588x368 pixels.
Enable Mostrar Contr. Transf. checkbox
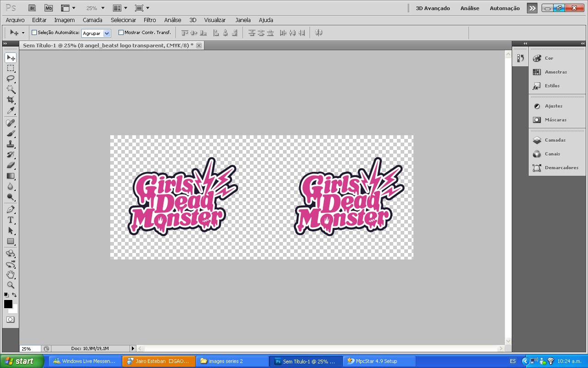point(121,33)
